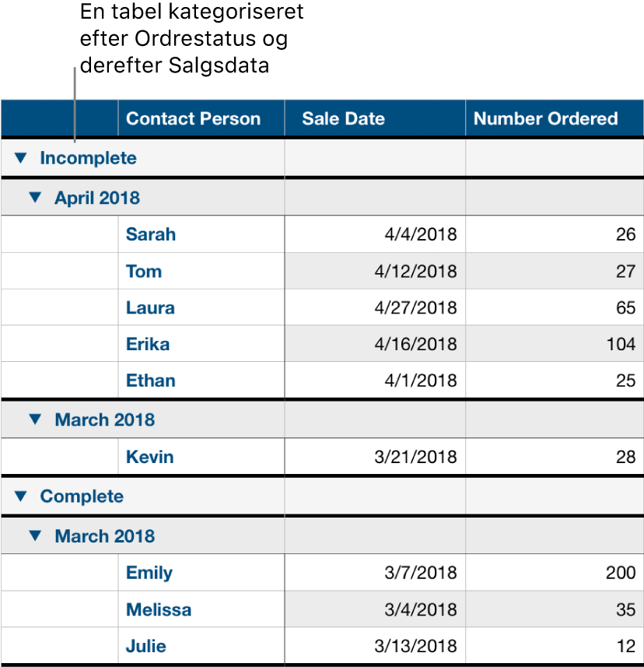Select the cell with value 200
The width and height of the screenshot is (644, 667).
tap(553, 573)
